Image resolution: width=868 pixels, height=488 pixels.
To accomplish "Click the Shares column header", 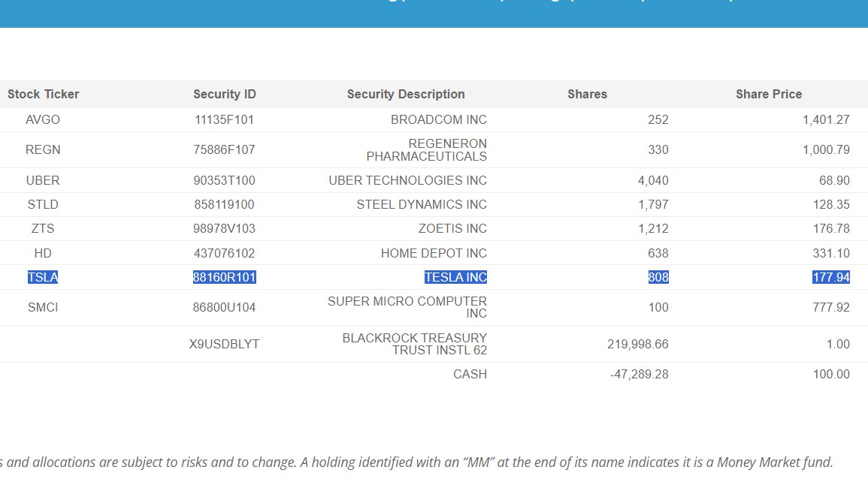I will coord(588,94).
